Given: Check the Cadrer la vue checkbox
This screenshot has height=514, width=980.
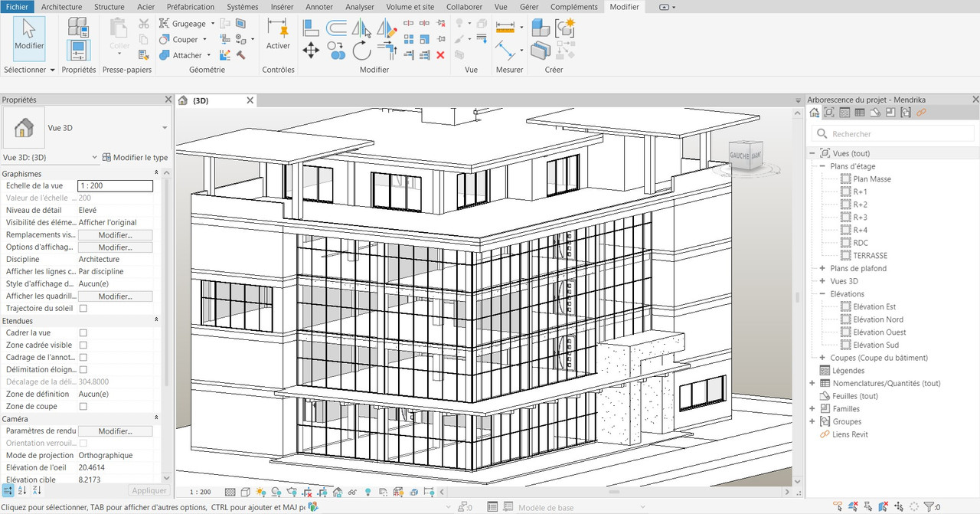Looking at the screenshot, I should click(x=83, y=332).
